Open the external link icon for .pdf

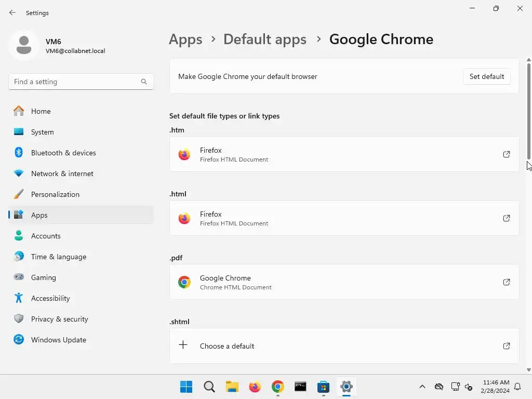click(x=506, y=282)
